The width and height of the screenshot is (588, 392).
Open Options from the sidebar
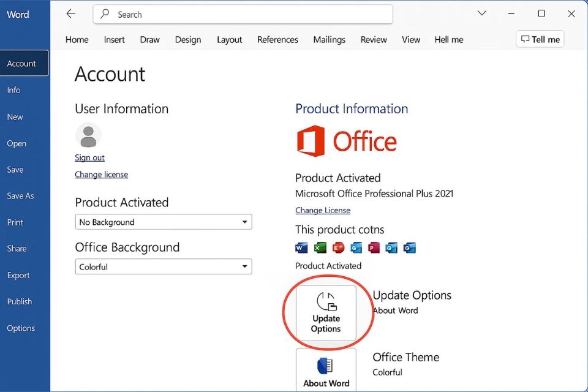[20, 328]
